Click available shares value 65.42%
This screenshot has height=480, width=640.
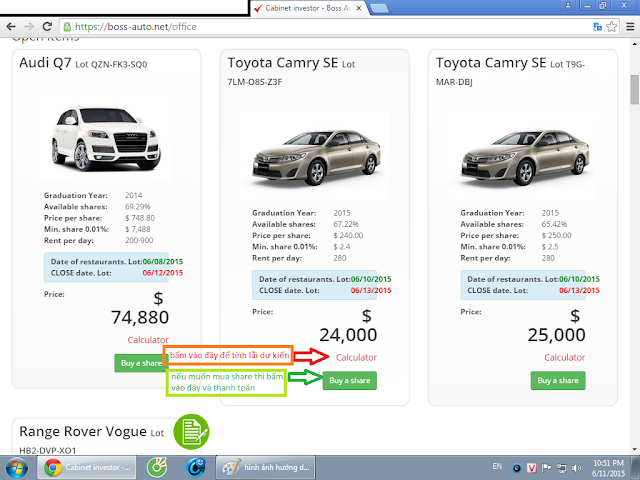tap(554, 224)
